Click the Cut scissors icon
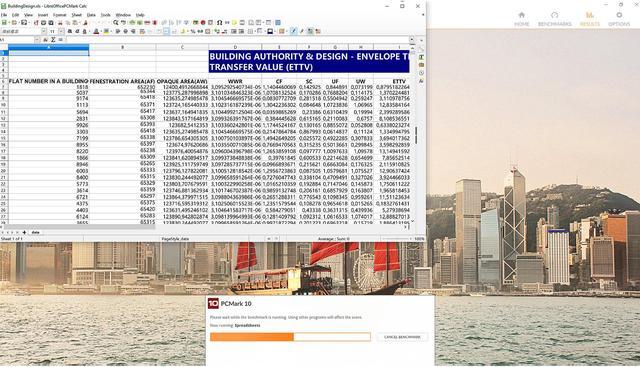 click(x=60, y=22)
